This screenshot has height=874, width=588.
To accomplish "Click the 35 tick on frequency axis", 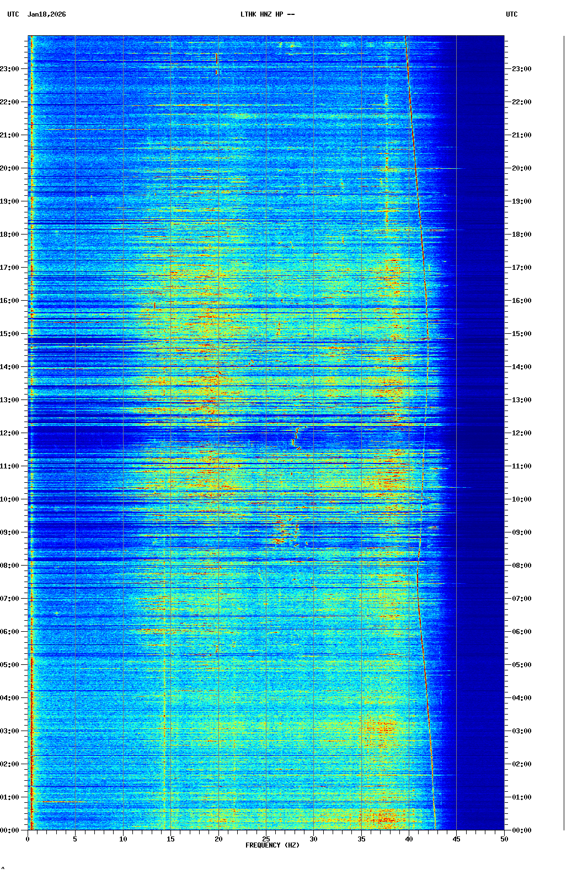I will 361,839.
